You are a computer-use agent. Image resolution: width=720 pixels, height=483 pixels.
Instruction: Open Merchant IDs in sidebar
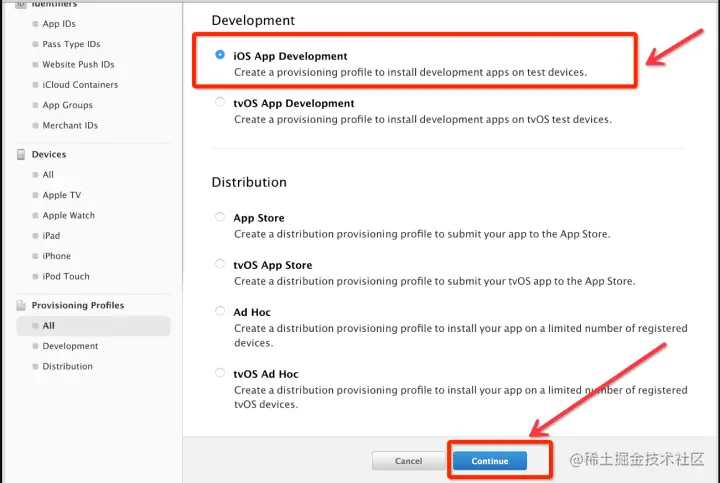[x=70, y=125]
